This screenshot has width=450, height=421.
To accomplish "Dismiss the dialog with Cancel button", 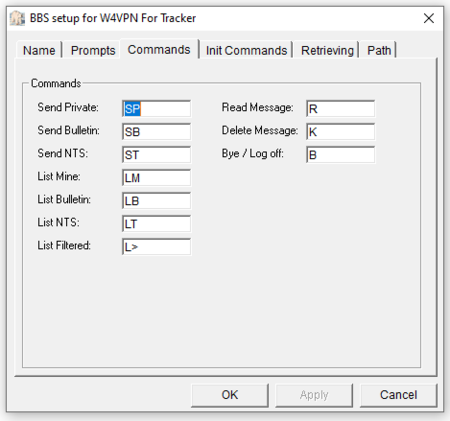I will [398, 395].
